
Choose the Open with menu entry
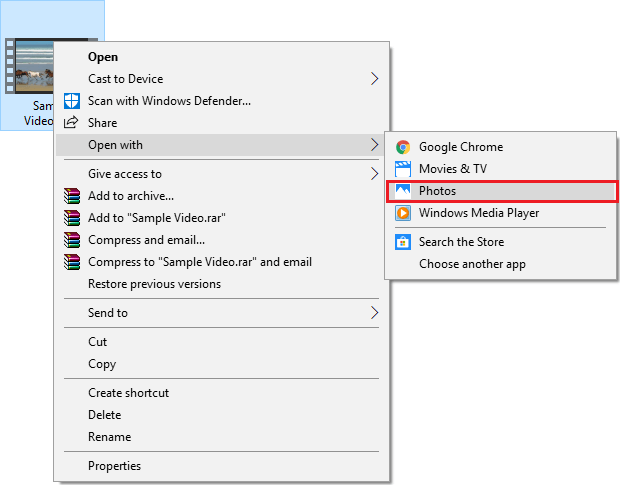coord(221,145)
